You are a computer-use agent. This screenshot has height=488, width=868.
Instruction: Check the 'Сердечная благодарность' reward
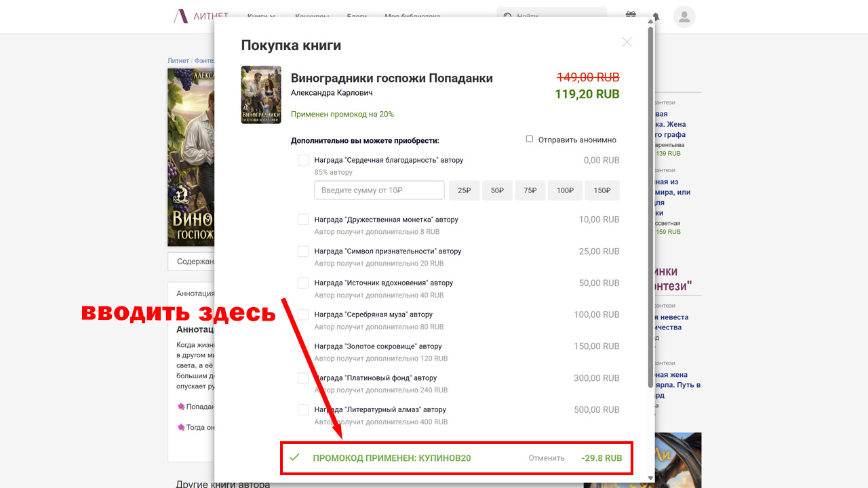pyautogui.click(x=303, y=160)
